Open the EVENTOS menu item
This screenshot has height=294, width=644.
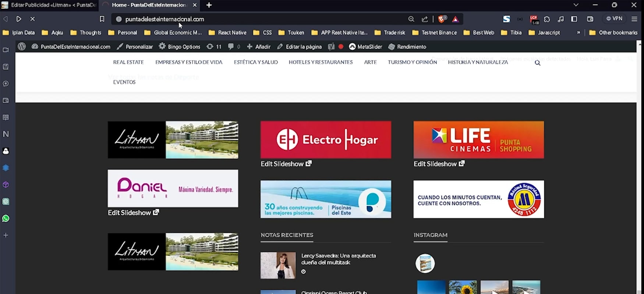[124, 82]
